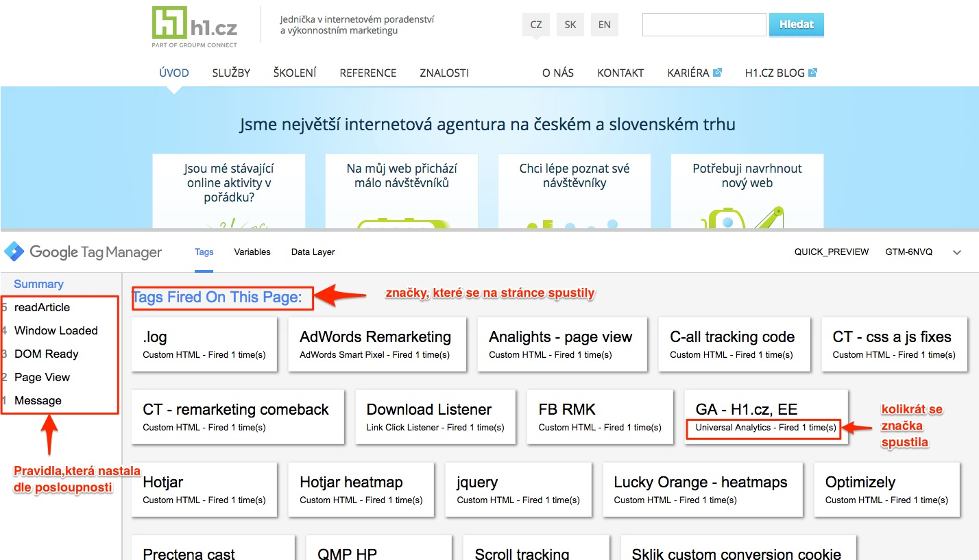
Task: Open the Optimizely tag card
Action: (887, 489)
